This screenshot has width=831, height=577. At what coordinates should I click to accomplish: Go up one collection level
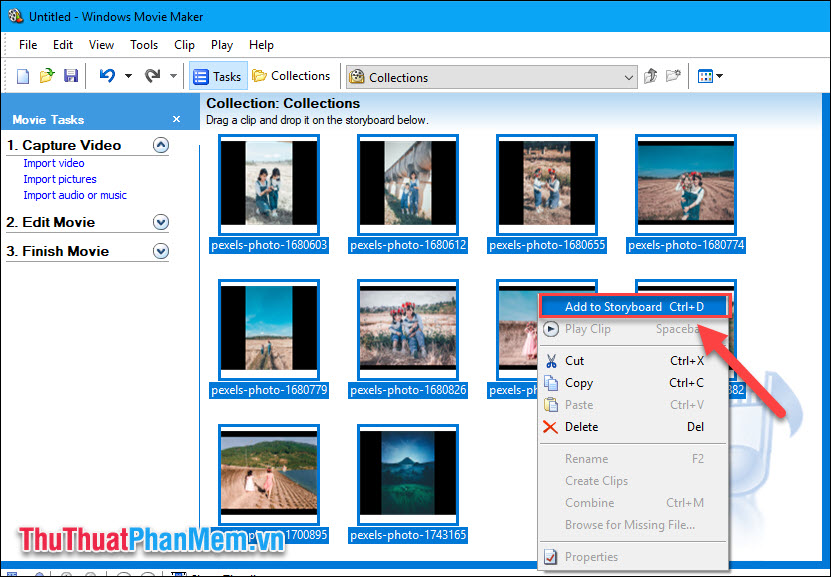(x=649, y=75)
